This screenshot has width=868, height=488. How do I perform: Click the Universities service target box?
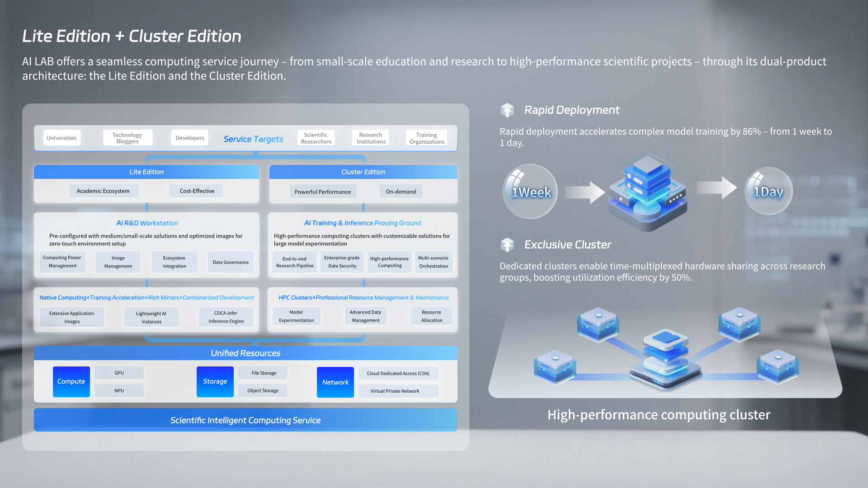(x=61, y=138)
